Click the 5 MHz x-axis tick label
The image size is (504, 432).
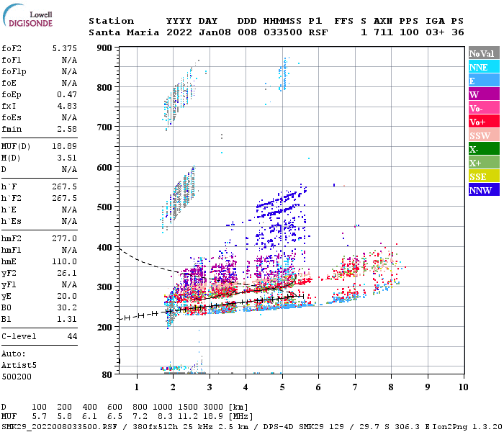282,387
